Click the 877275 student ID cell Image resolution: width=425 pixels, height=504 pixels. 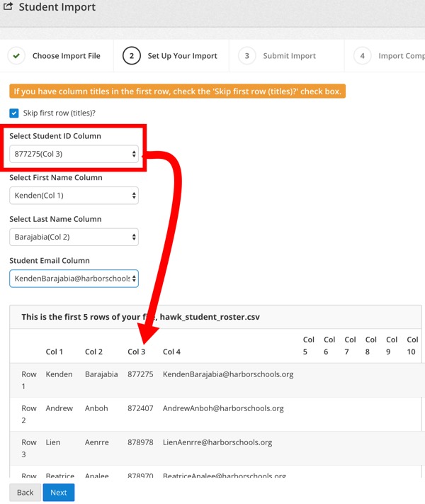(x=140, y=374)
